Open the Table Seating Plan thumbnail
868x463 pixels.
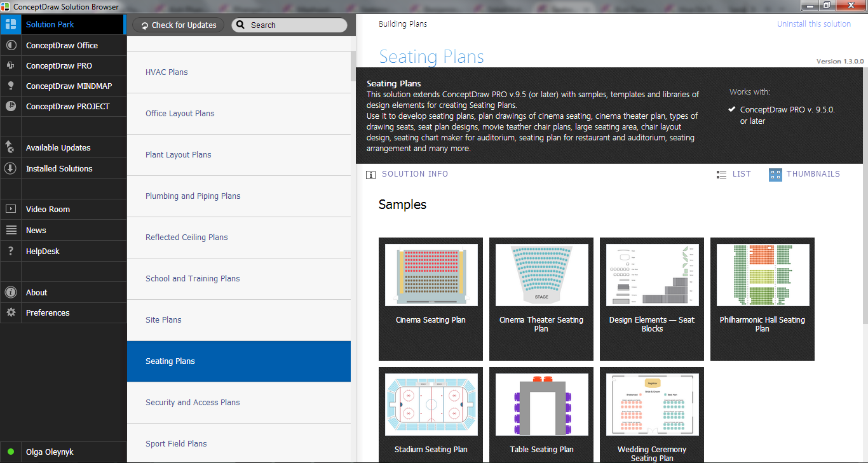541,415
